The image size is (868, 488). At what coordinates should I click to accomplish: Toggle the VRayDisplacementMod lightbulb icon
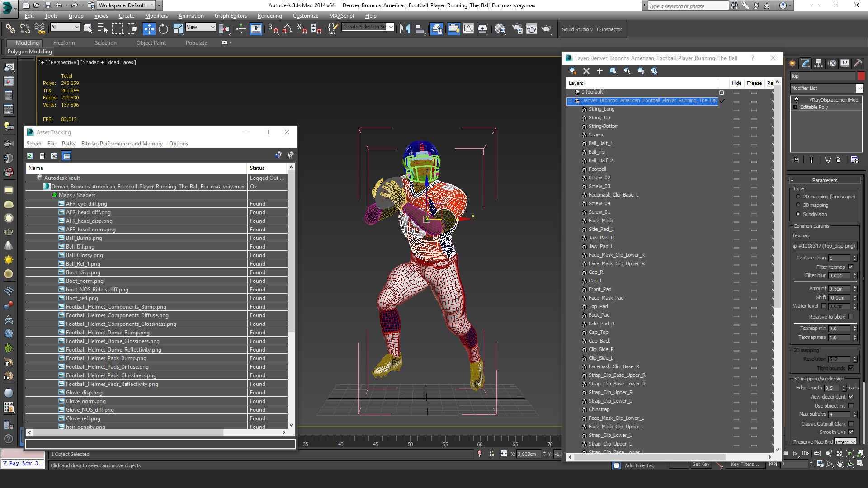797,100
